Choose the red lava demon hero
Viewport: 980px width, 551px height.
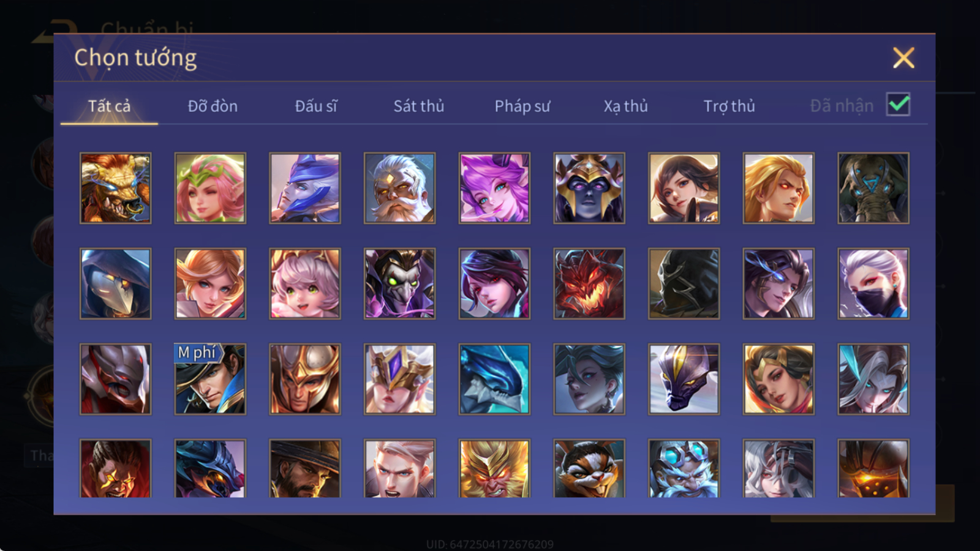tap(589, 283)
